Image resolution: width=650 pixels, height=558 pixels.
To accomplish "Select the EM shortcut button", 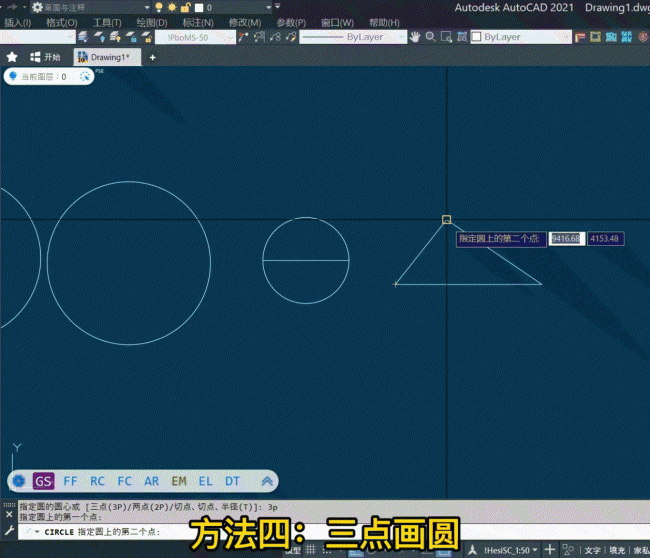I will (179, 481).
